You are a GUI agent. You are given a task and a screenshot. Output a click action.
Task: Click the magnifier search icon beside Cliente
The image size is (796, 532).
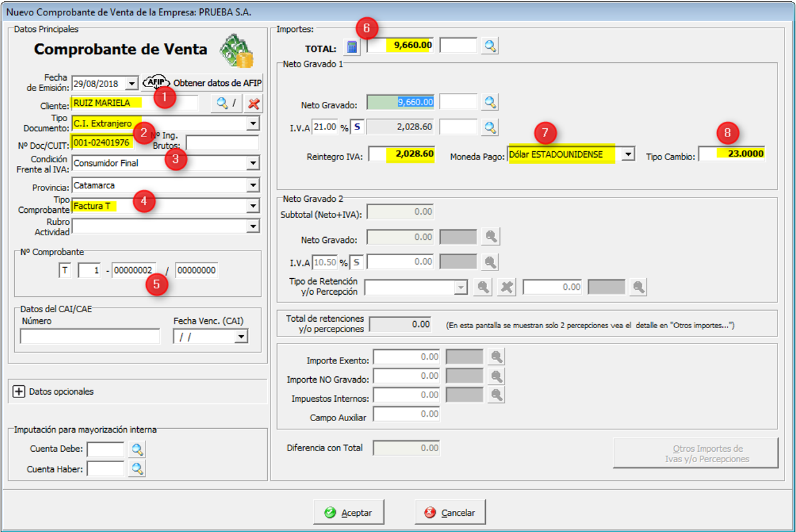pos(222,103)
